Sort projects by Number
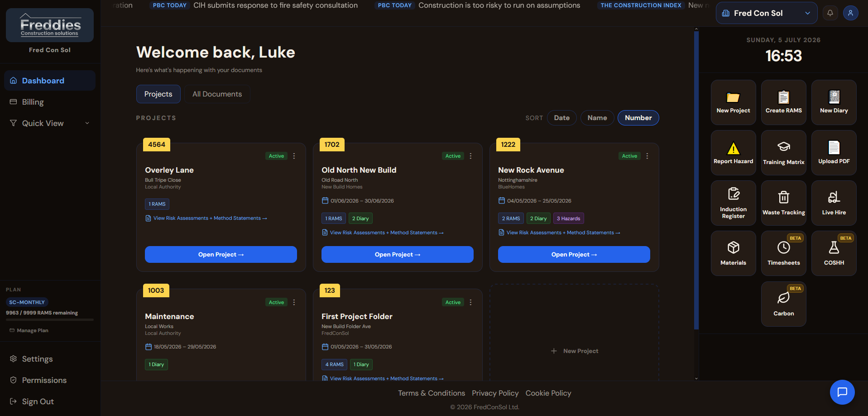 pos(638,118)
